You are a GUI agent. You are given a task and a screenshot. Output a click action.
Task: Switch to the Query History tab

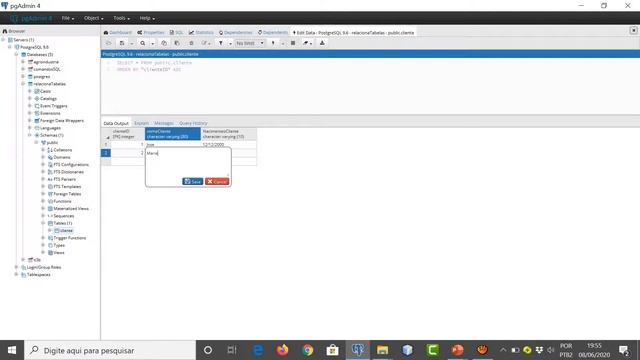(193, 123)
